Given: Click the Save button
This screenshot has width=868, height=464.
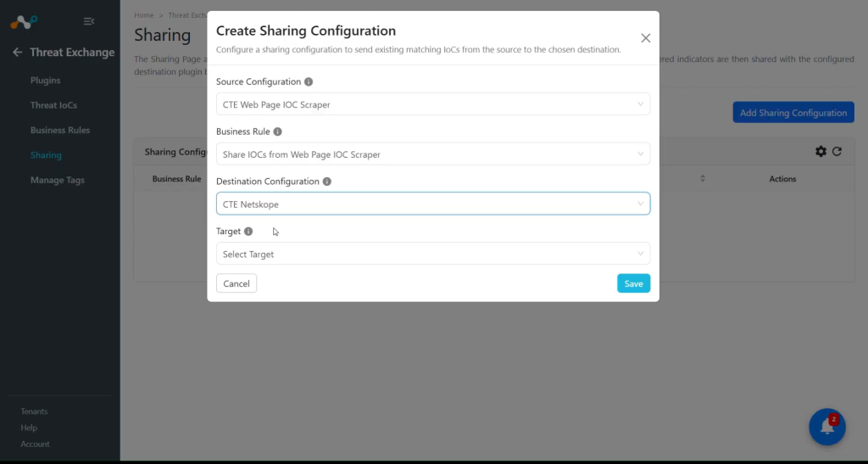Looking at the screenshot, I should point(633,283).
